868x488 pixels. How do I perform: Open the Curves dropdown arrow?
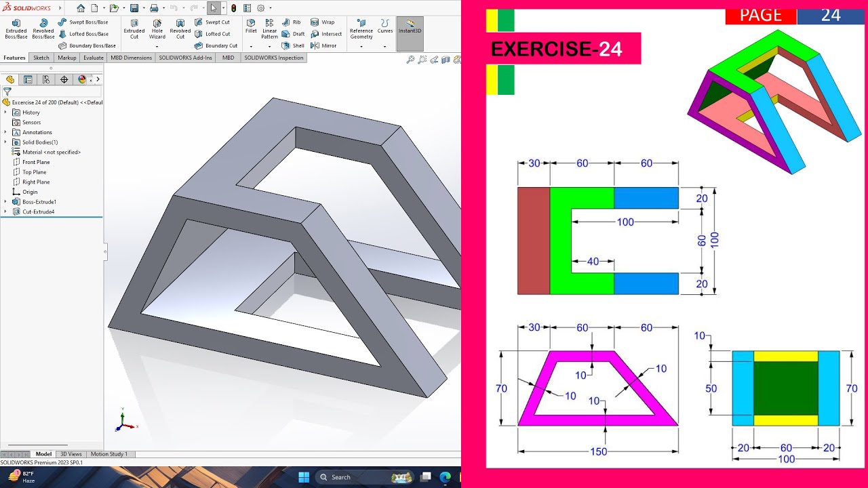coord(385,47)
